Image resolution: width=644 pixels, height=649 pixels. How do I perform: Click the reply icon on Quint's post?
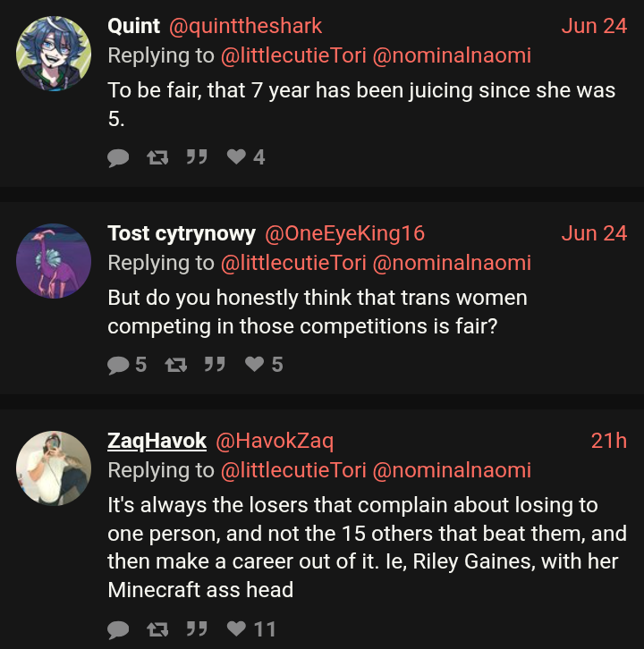(118, 158)
